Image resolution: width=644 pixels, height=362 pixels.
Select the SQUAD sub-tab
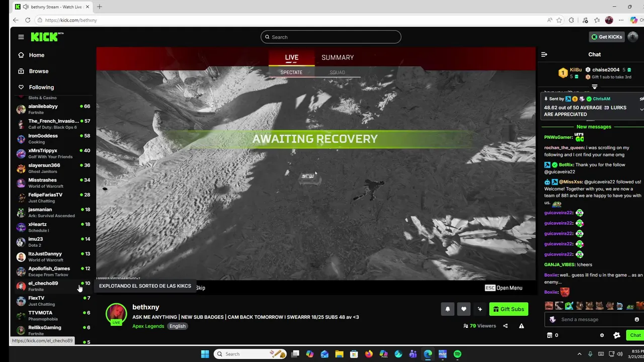337,72
